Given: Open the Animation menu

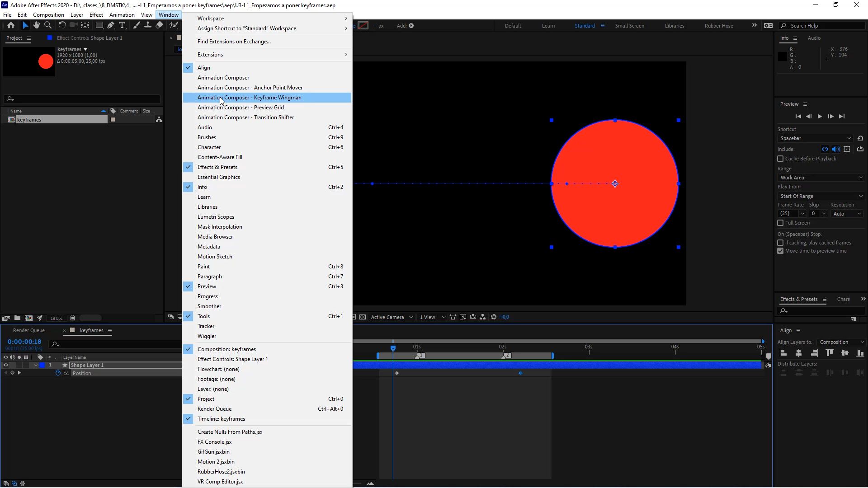Looking at the screenshot, I should [x=122, y=14].
